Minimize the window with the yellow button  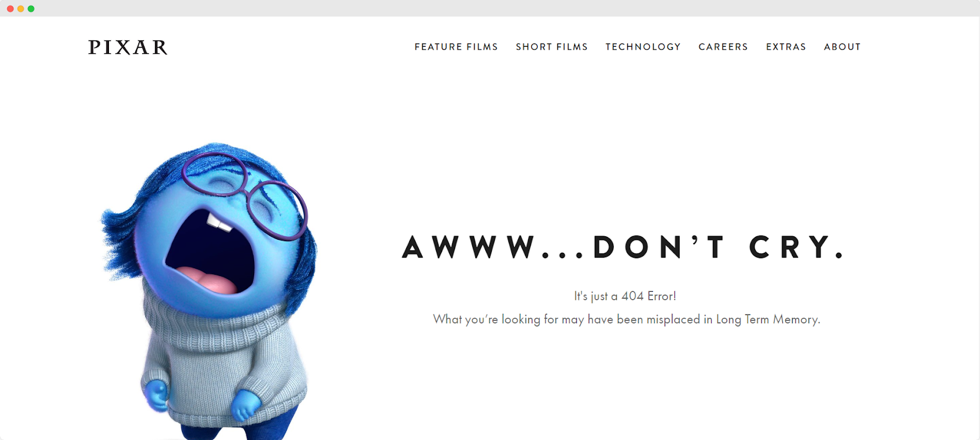coord(21,9)
